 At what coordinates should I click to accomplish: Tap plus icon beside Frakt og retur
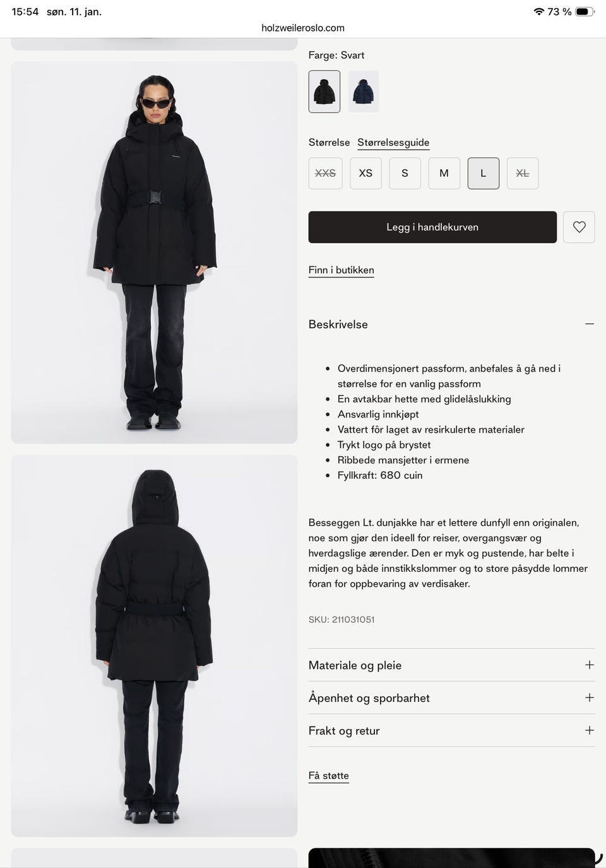(x=590, y=730)
